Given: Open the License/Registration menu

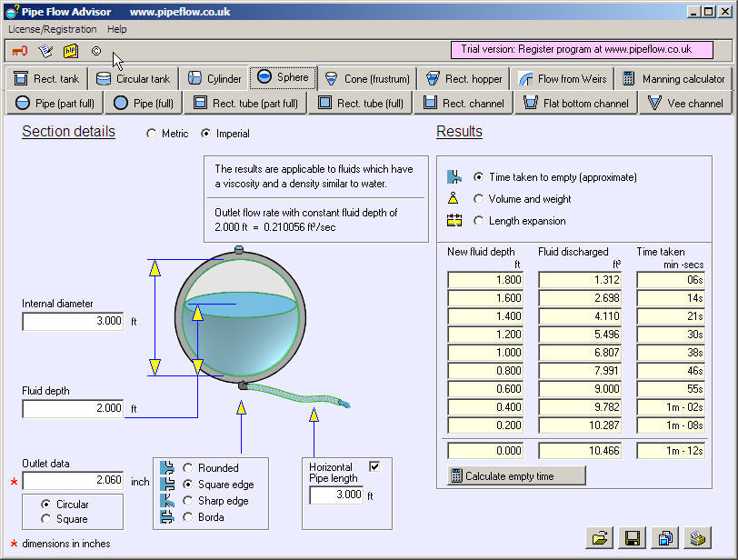Looking at the screenshot, I should (x=52, y=29).
